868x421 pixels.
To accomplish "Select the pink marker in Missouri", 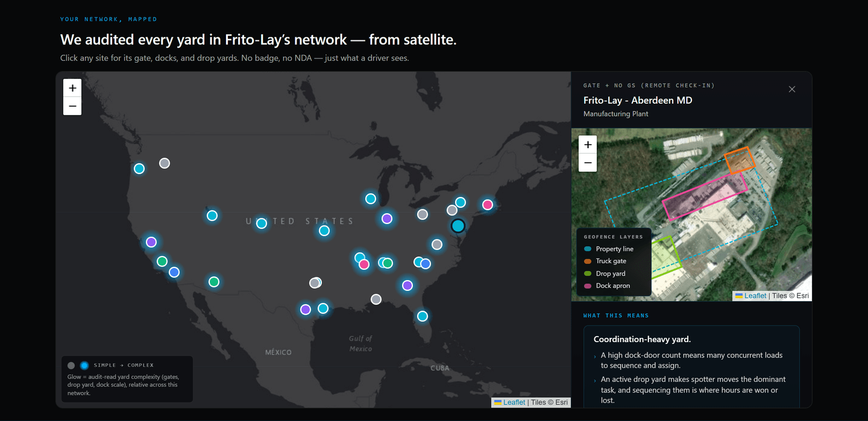I will 364,264.
